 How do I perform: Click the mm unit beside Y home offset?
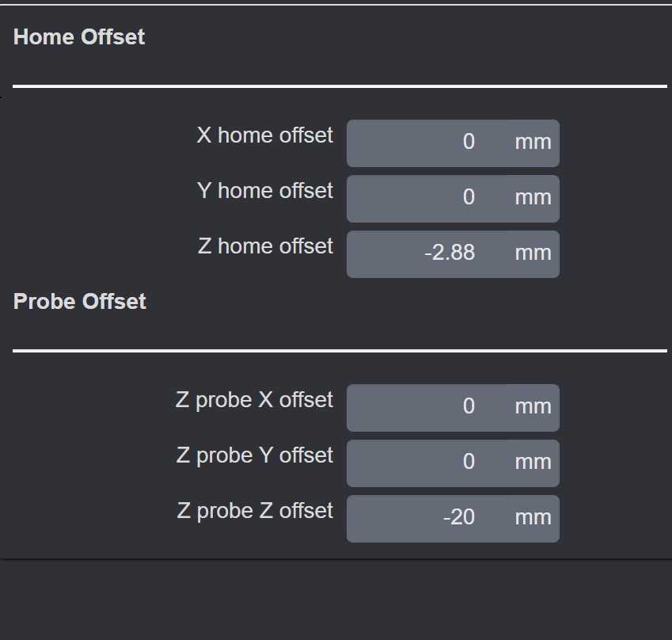tap(533, 198)
